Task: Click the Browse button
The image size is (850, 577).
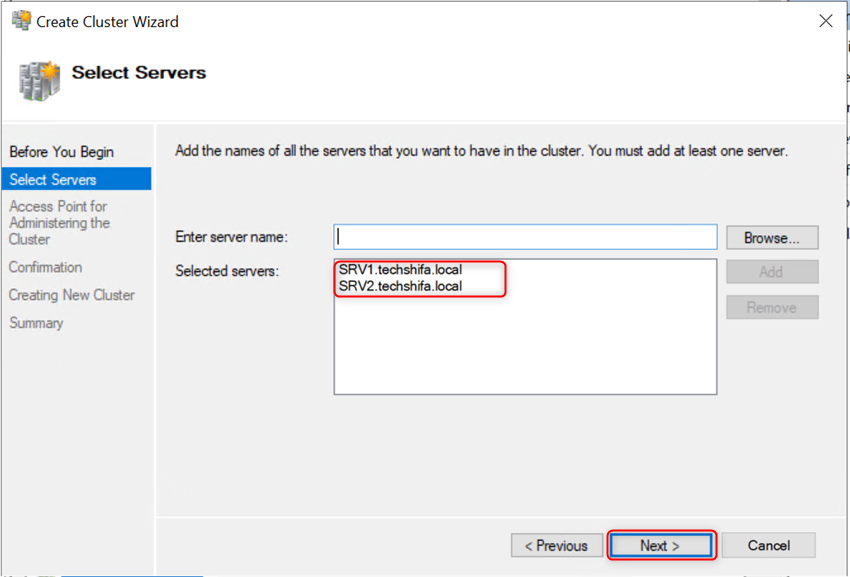Action: [772, 237]
